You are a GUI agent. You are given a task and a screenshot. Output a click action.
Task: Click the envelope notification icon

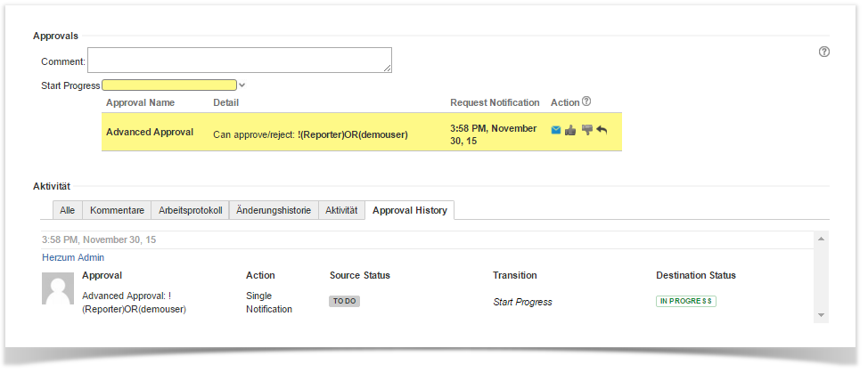pyautogui.click(x=556, y=130)
